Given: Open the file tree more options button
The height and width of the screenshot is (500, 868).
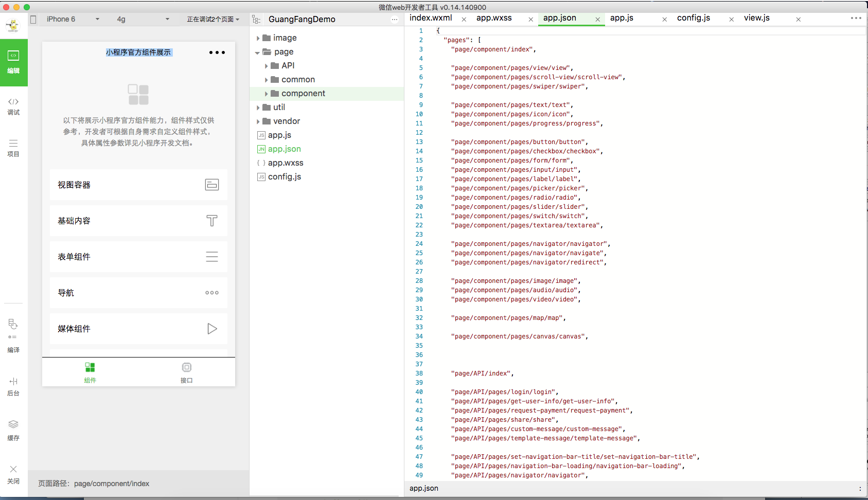Looking at the screenshot, I should pos(395,20).
